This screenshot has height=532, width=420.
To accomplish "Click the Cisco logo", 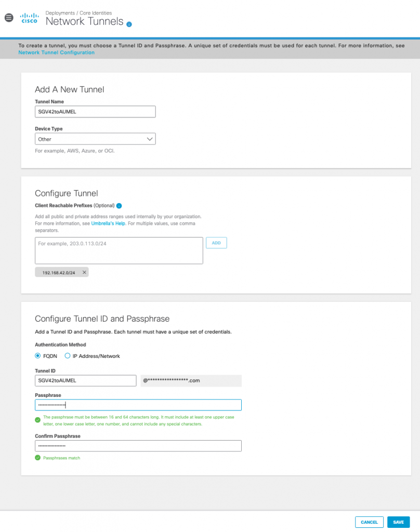I will click(29, 18).
